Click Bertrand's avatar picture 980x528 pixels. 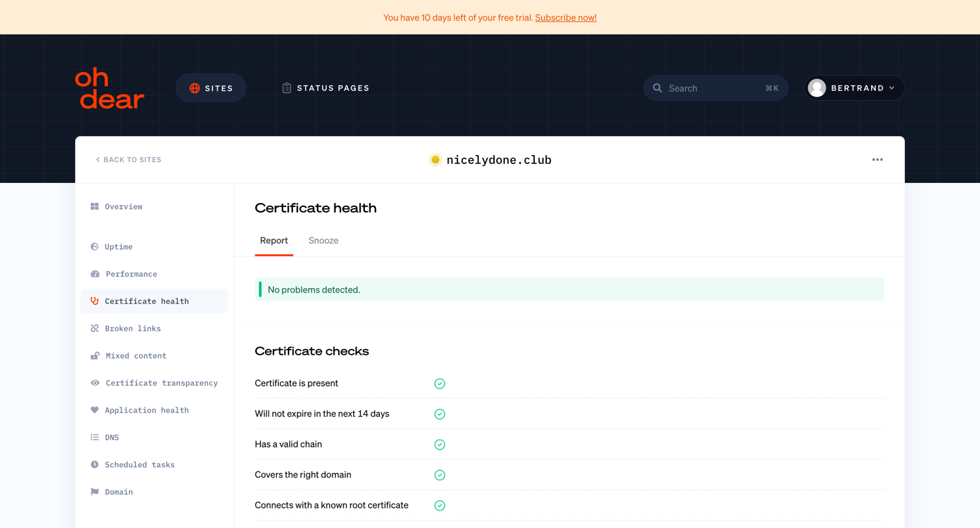point(817,88)
